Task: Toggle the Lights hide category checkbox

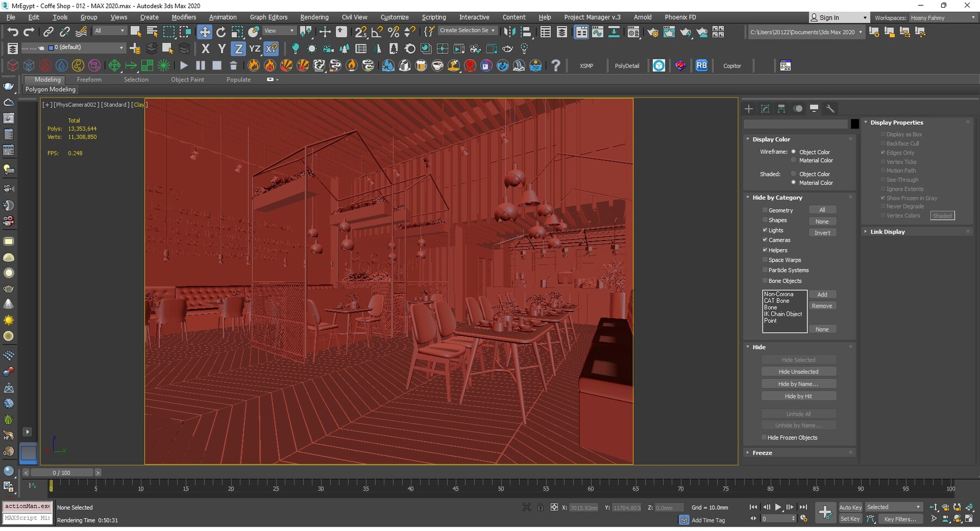Action: point(765,230)
